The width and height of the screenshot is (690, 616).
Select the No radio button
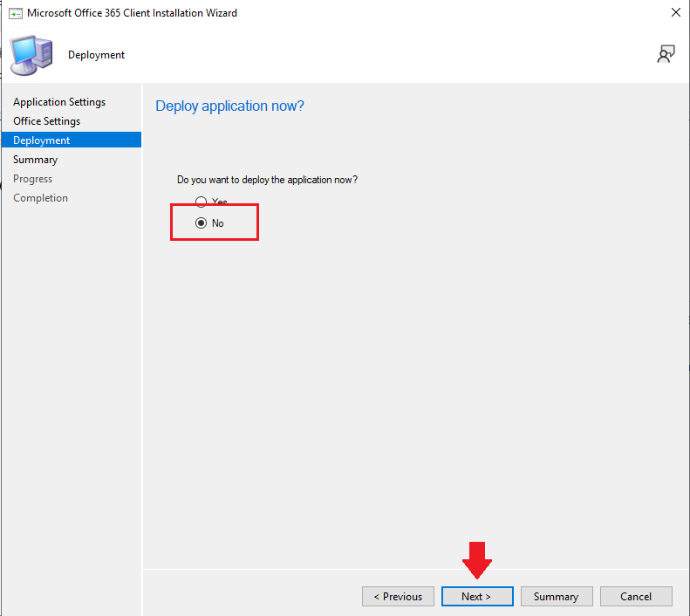tap(202, 223)
